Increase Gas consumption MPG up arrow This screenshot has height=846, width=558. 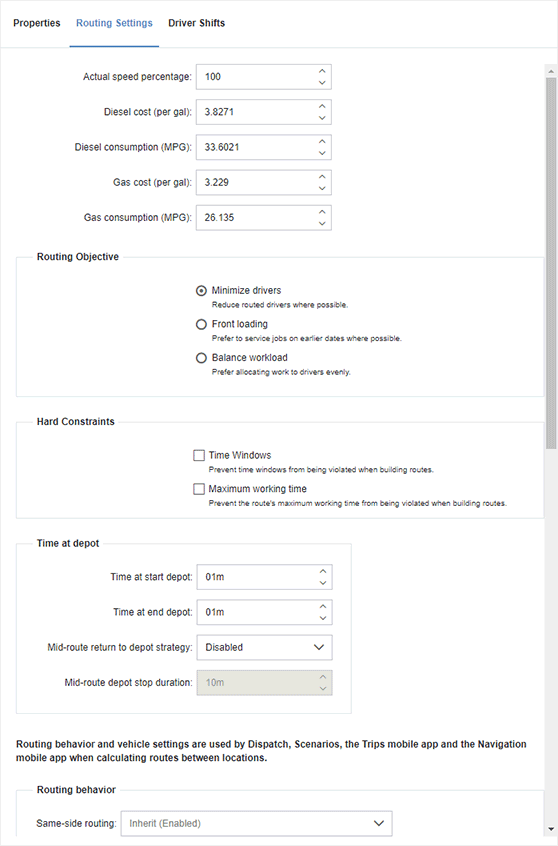(322, 212)
